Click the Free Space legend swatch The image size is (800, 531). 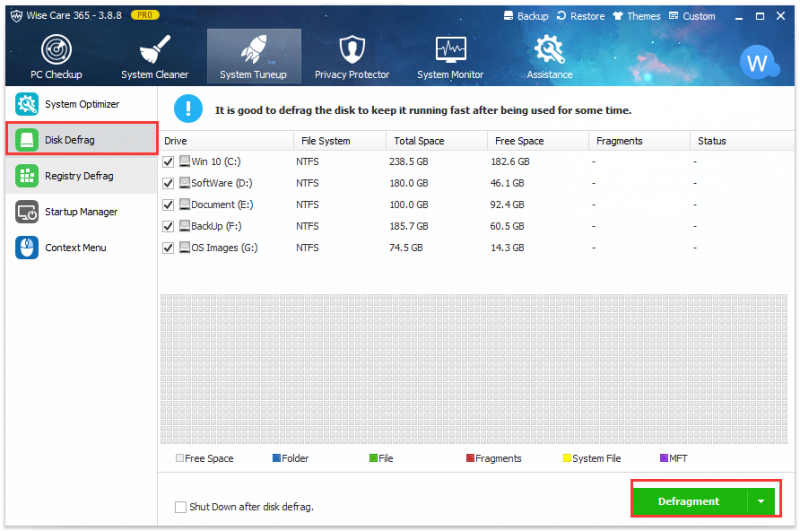pos(180,458)
